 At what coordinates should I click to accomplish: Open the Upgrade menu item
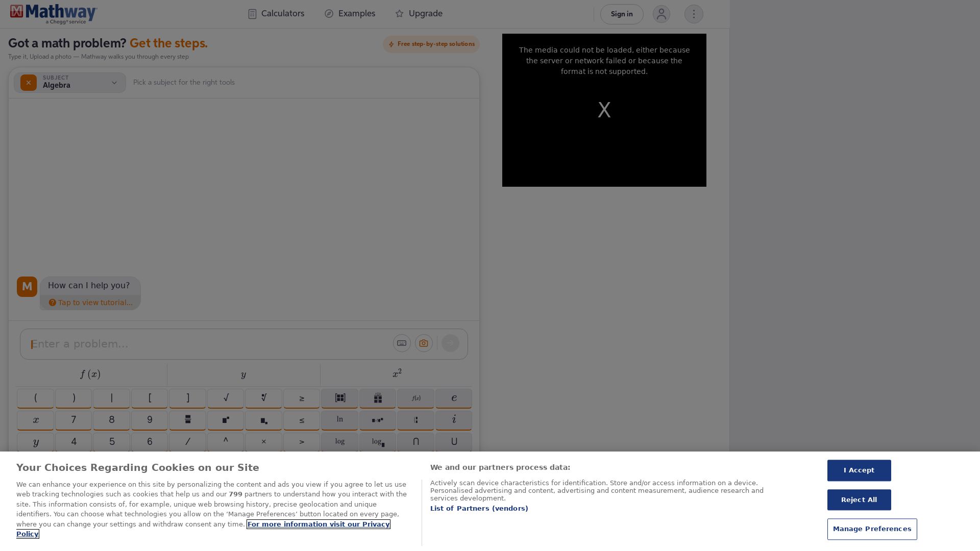tap(419, 14)
